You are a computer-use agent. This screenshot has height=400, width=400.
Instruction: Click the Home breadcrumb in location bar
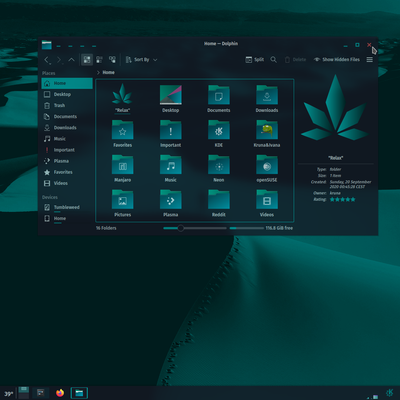coord(108,72)
